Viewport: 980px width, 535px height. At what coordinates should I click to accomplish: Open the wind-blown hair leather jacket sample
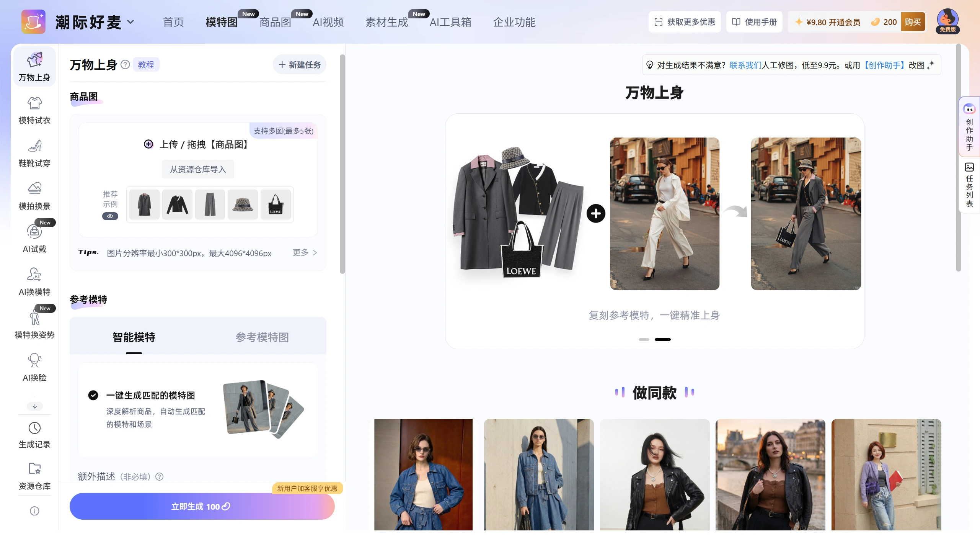pyautogui.click(x=655, y=475)
